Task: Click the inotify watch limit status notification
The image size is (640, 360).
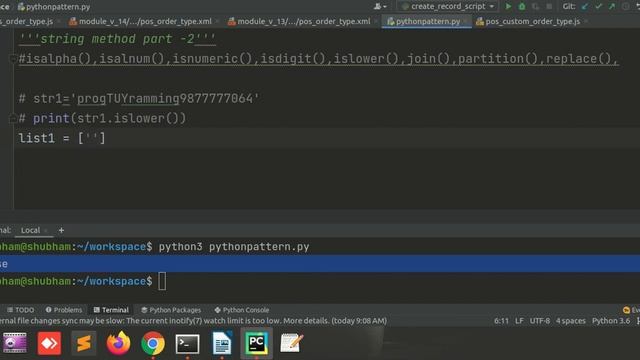Action: point(193,321)
